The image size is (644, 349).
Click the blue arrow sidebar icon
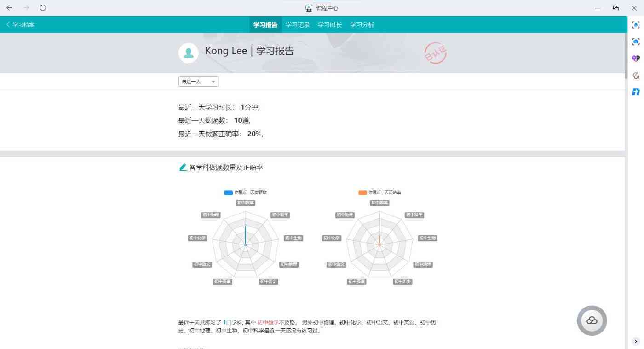pos(636,92)
